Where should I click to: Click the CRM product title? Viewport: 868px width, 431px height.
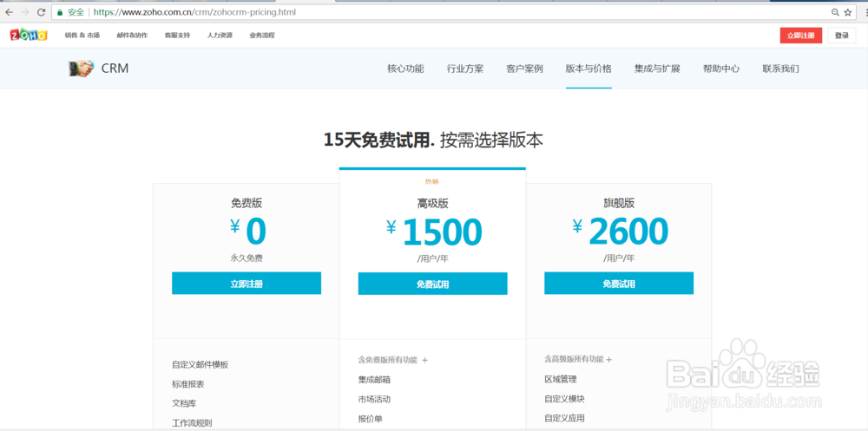pyautogui.click(x=115, y=69)
